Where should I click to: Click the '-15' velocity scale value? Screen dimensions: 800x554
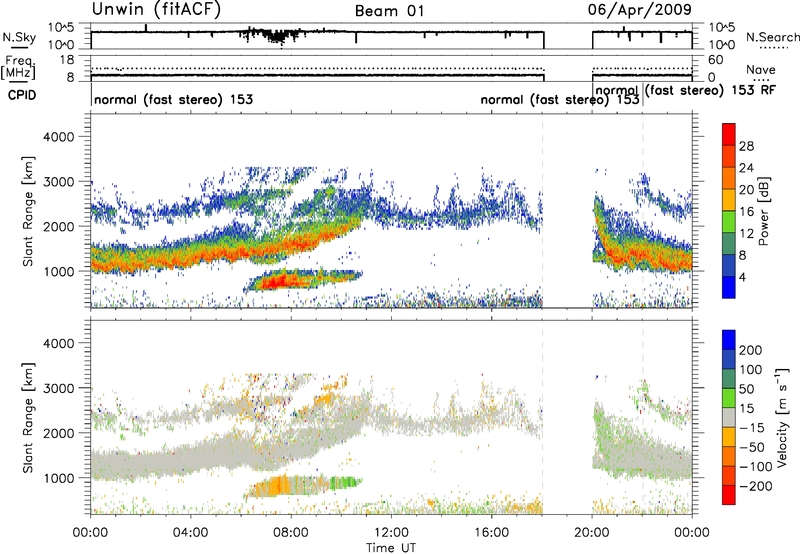point(752,427)
